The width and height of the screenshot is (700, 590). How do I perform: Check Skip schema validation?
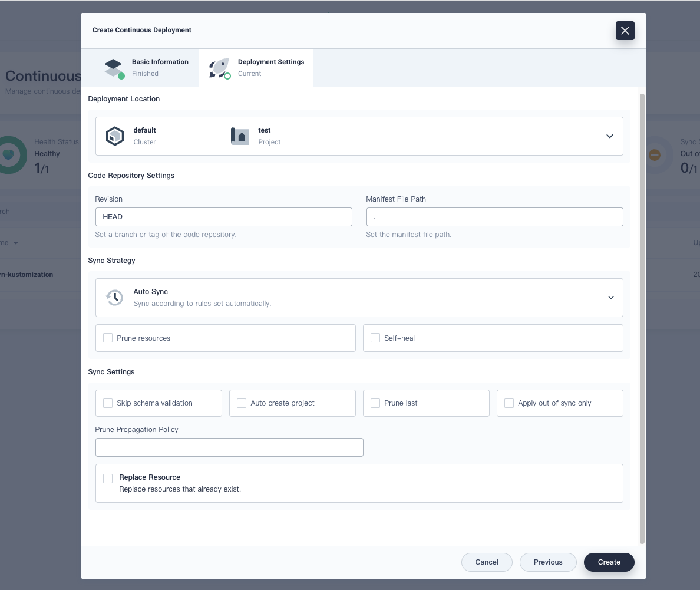pos(108,403)
